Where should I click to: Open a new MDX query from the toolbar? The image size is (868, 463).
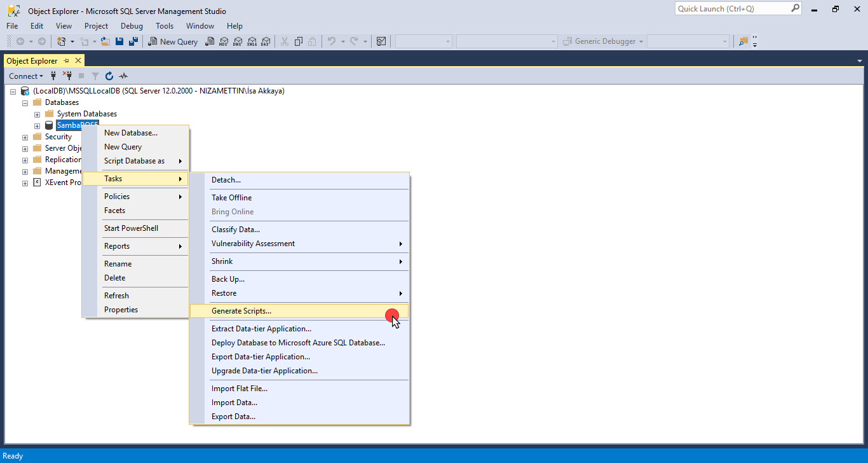(224, 41)
